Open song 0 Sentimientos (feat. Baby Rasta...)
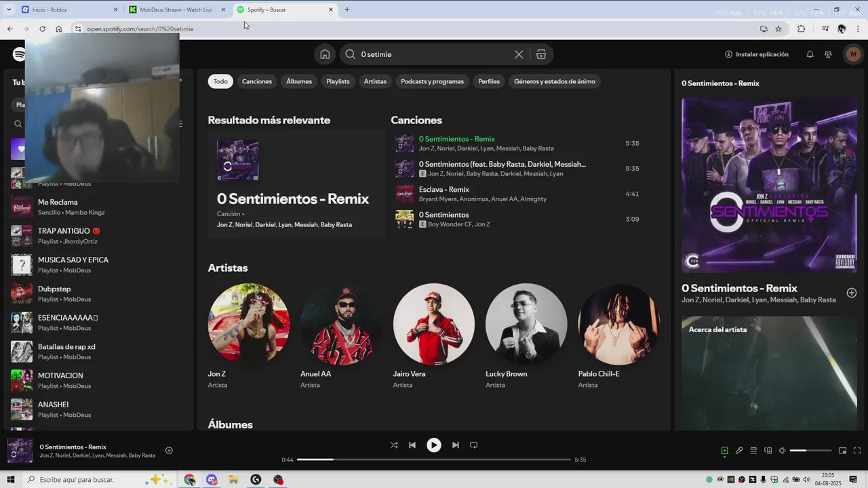This screenshot has width=868, height=488. coord(517,169)
